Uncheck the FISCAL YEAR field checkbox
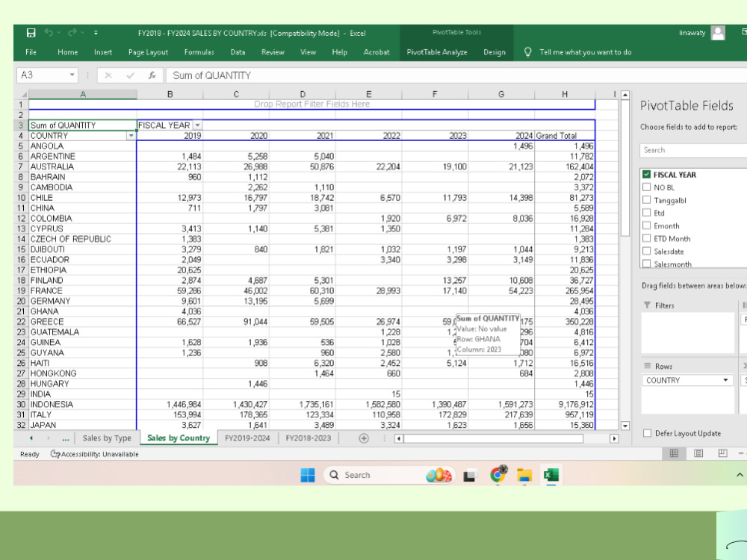Screen dimensions: 747x560 tap(646, 174)
